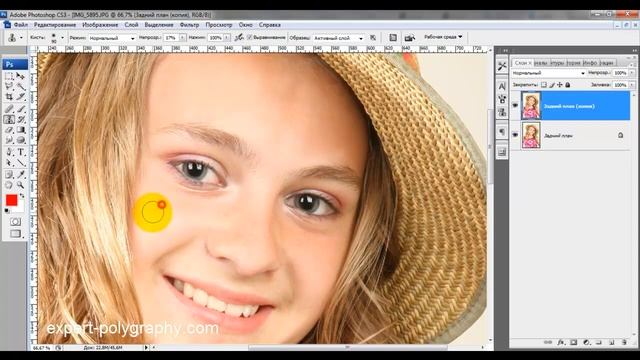This screenshot has width=640, height=360.
Task: Open the Редактирование menu
Action: point(55,25)
